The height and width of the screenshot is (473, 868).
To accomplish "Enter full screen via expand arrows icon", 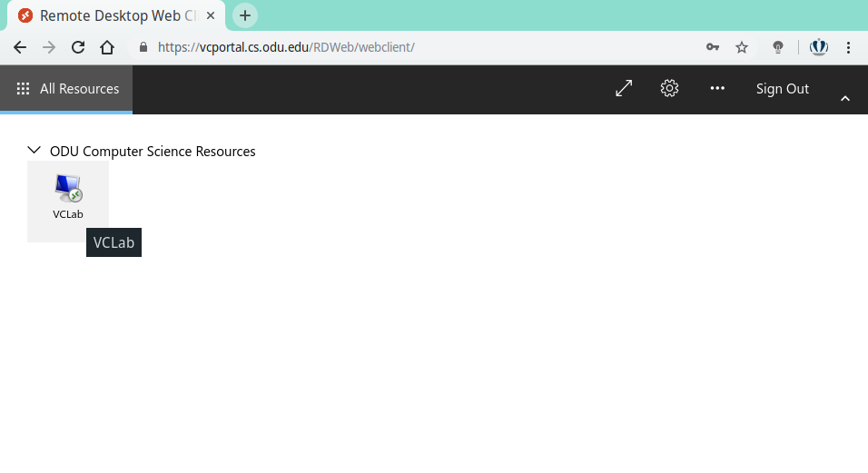I will 624,88.
